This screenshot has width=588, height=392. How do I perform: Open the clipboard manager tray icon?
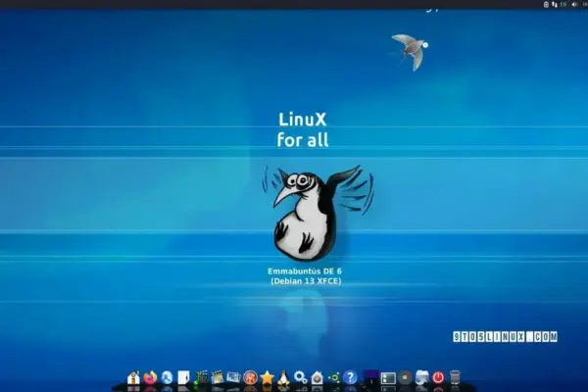546,5
